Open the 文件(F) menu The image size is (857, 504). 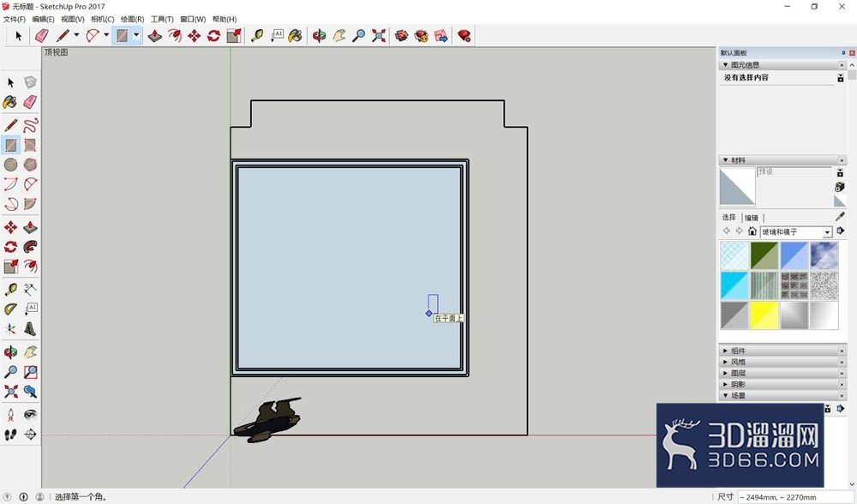click(15, 19)
